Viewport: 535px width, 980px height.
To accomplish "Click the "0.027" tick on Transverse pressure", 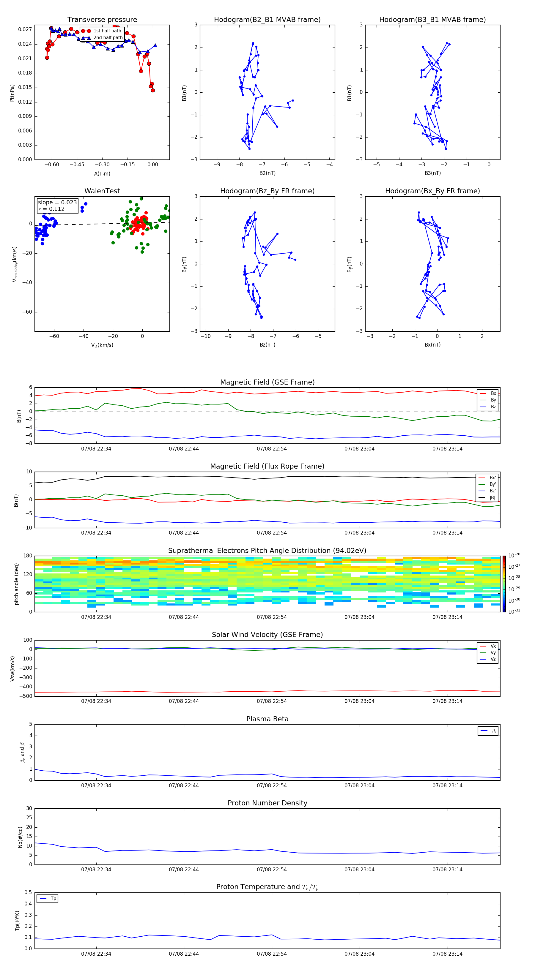I will click(25, 30).
